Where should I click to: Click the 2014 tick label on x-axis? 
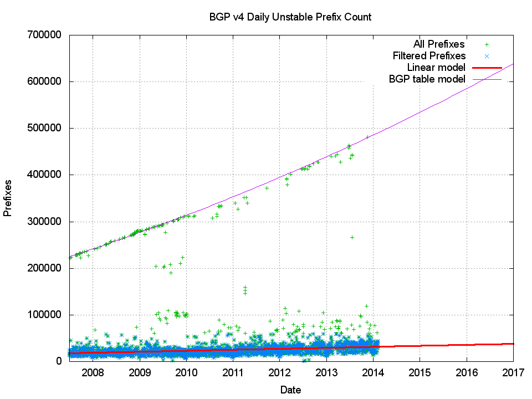click(x=373, y=372)
